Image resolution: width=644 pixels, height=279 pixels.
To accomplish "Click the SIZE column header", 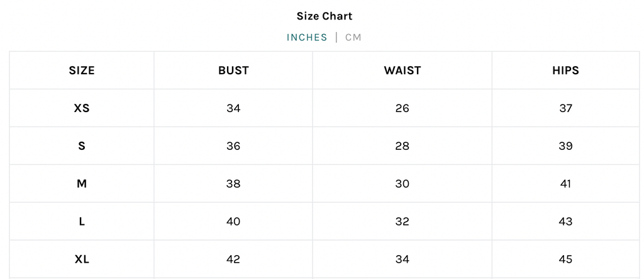I will click(82, 71).
